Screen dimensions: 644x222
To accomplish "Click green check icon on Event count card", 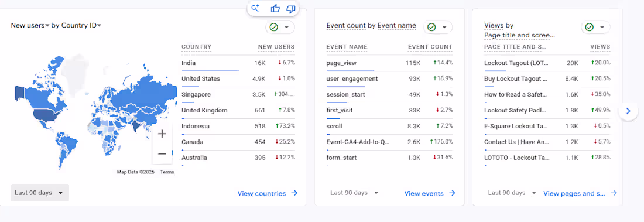I will tap(431, 27).
